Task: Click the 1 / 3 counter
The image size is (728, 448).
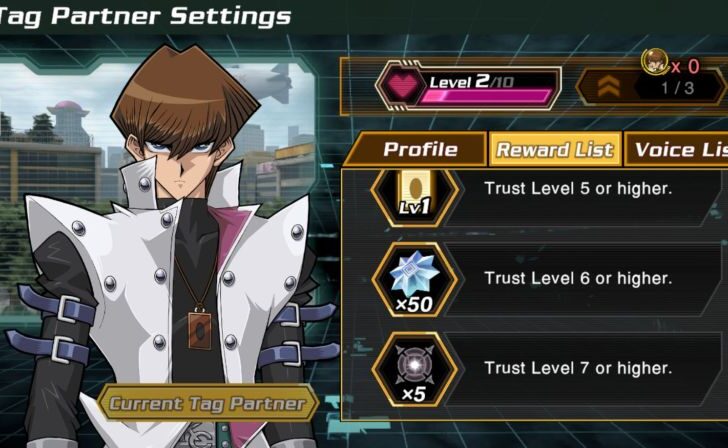Action: 677,88
